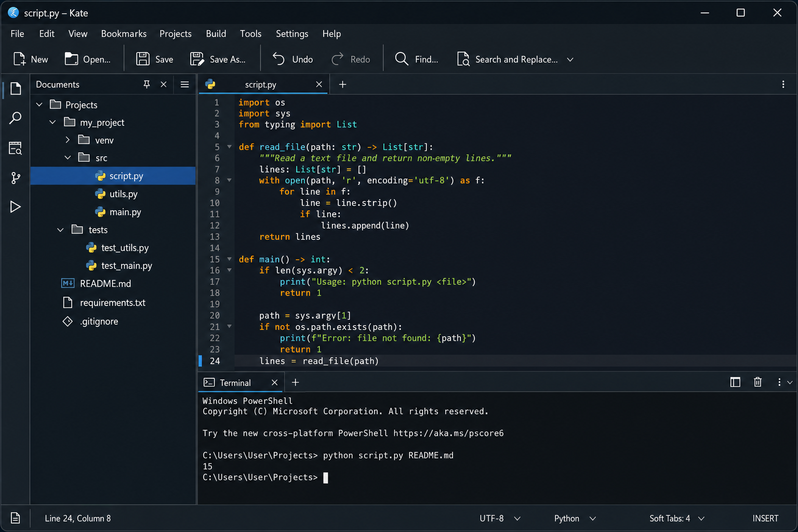Pin the Documents panel
798x532 pixels.
(147, 84)
